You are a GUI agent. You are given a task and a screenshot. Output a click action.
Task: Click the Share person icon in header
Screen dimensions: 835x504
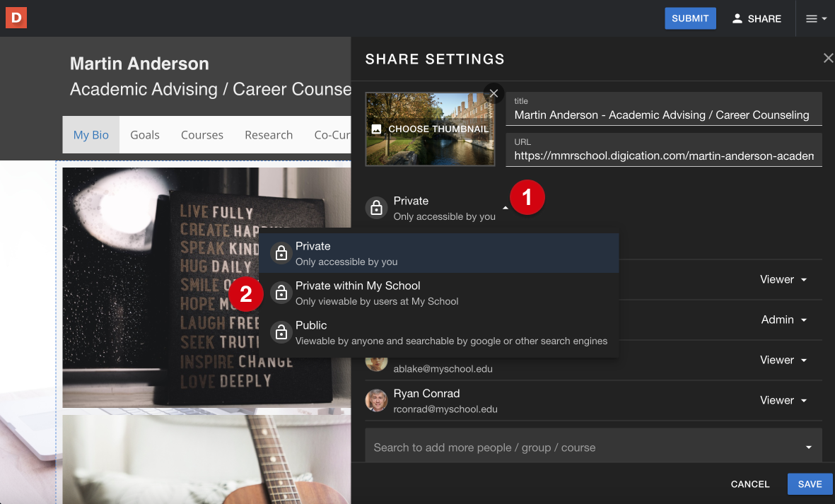click(737, 18)
